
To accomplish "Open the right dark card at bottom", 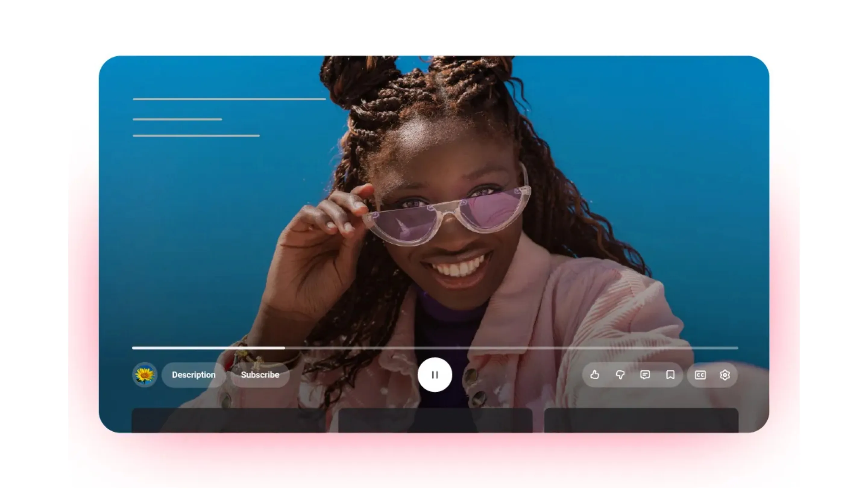I will pos(641,420).
